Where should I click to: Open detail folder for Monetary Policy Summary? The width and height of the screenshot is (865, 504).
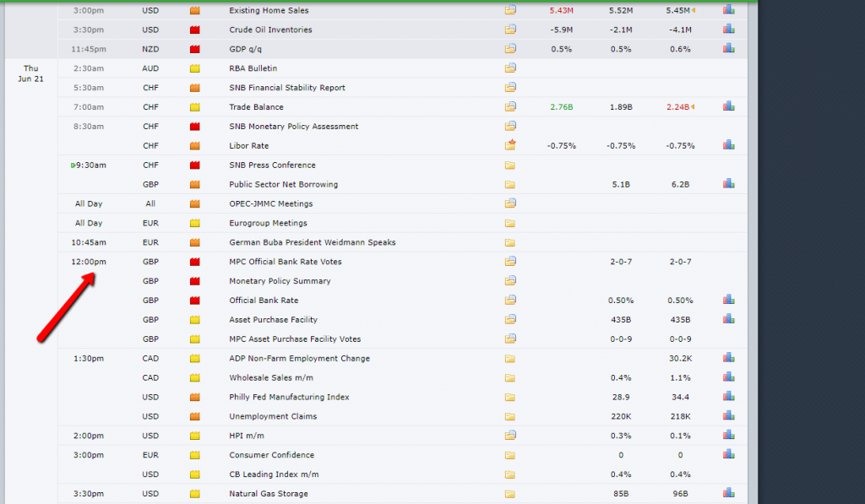click(510, 280)
